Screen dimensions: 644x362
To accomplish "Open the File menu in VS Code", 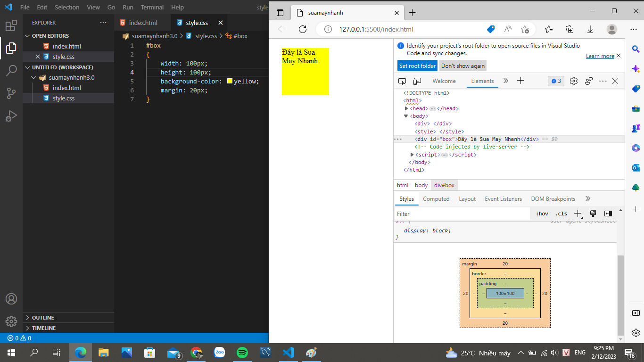I will (x=25, y=8).
